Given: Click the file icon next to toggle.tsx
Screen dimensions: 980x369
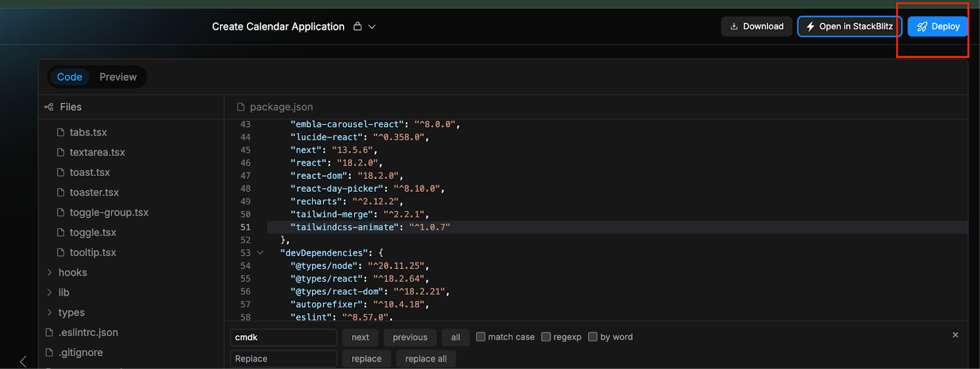Looking at the screenshot, I should [x=61, y=232].
